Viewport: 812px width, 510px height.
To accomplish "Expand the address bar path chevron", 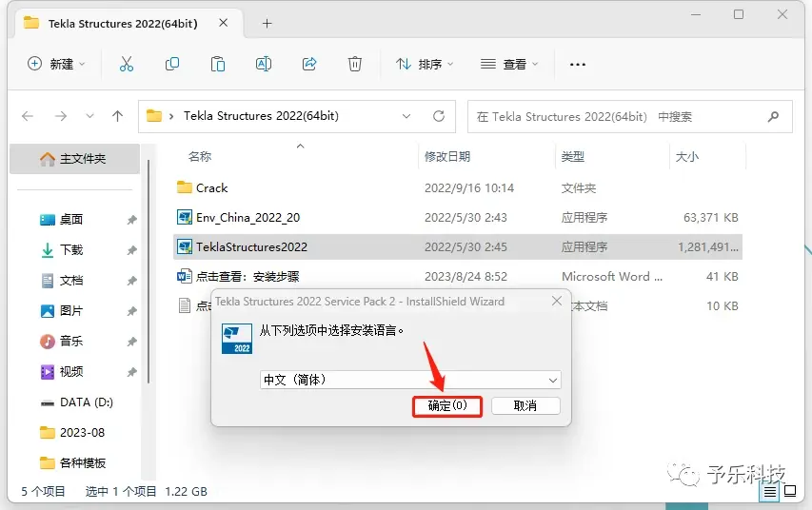I will click(171, 116).
